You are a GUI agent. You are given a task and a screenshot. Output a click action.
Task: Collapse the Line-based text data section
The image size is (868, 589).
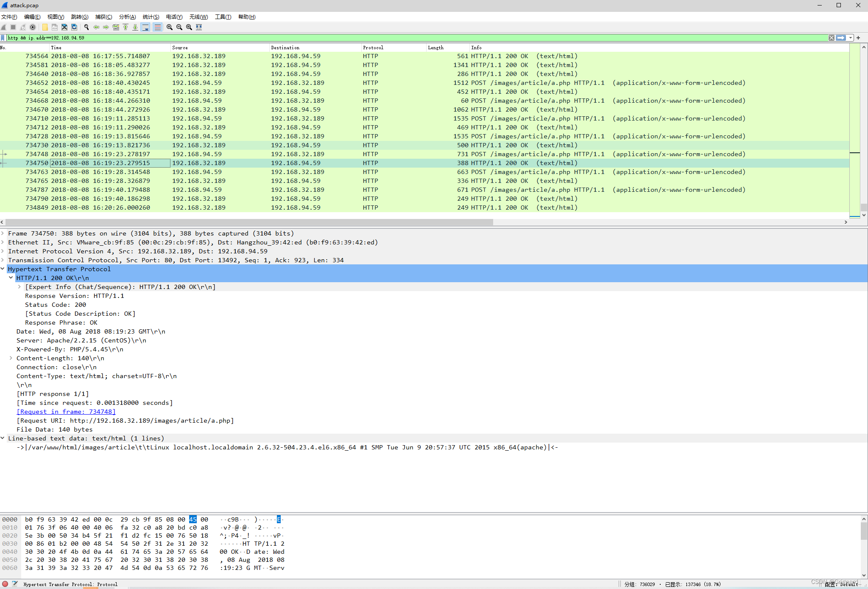[x=3, y=438]
